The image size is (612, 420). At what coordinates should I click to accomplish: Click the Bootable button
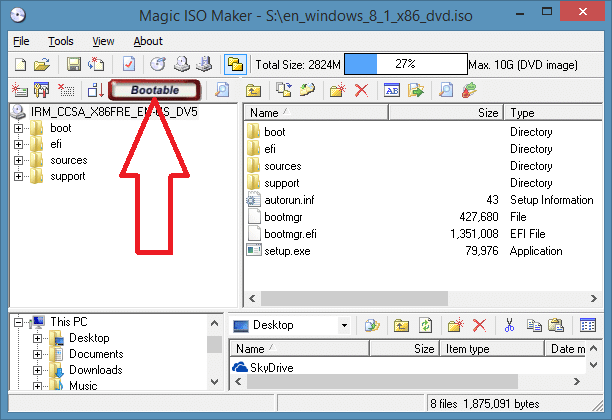pos(155,90)
